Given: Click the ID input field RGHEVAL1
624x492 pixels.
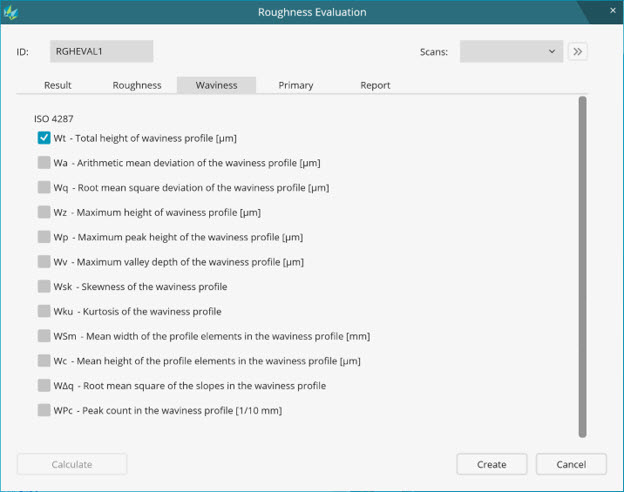Looking at the screenshot, I should click(101, 52).
